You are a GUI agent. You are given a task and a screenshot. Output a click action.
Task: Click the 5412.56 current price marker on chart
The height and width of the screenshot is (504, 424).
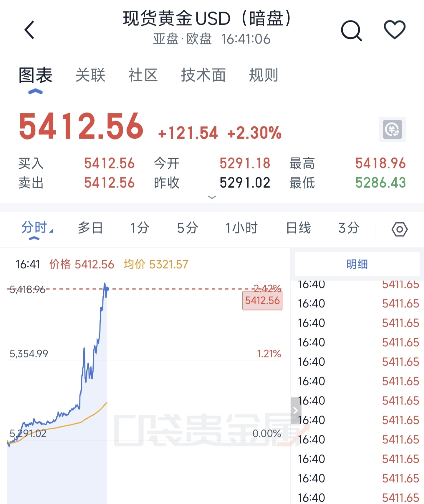point(262,301)
